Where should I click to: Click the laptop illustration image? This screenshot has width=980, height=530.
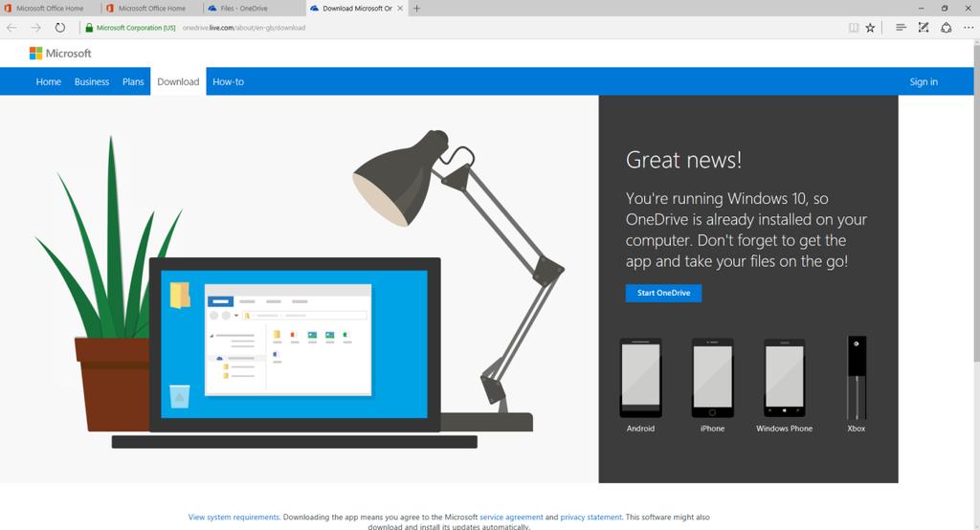(x=295, y=352)
